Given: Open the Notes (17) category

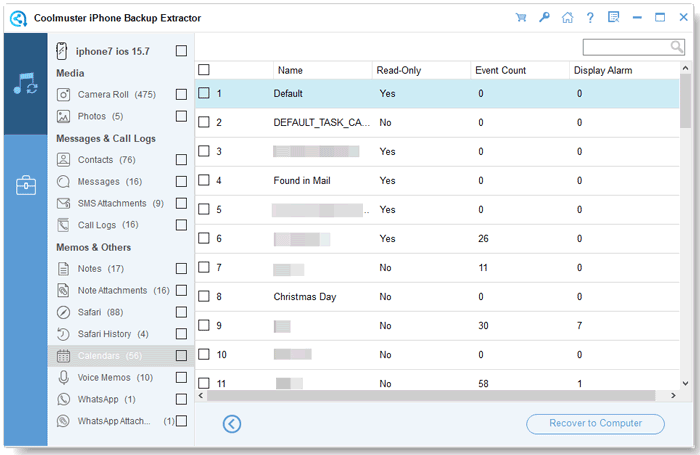Looking at the screenshot, I should point(100,269).
